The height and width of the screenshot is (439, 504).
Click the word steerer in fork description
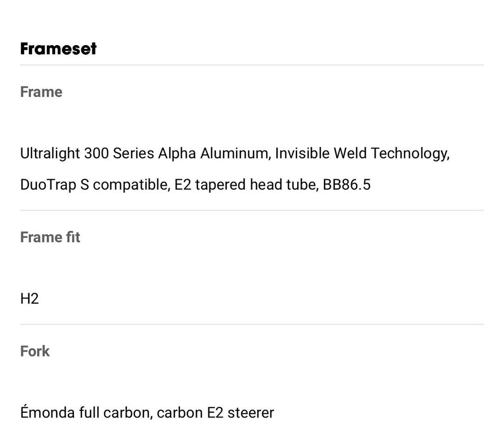tap(251, 413)
